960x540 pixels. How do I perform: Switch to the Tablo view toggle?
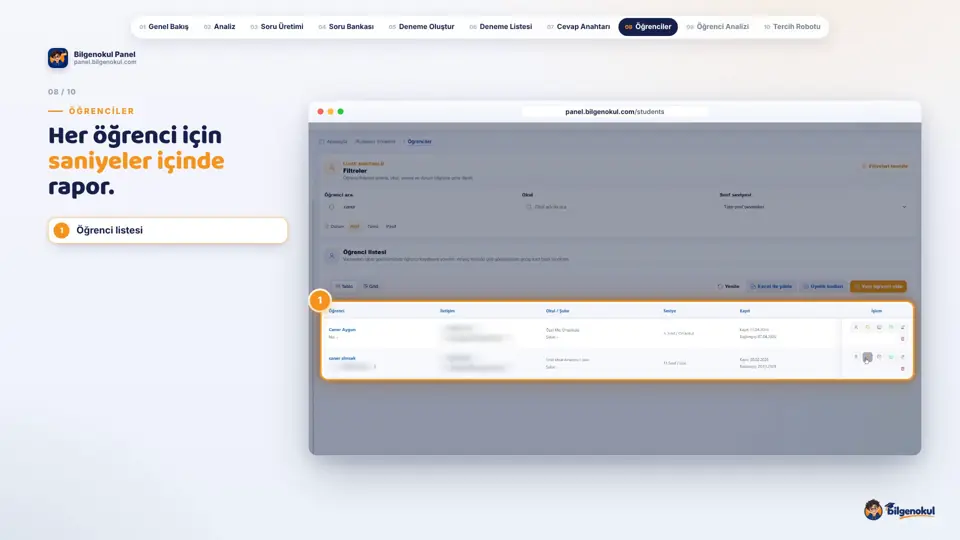[x=345, y=286]
